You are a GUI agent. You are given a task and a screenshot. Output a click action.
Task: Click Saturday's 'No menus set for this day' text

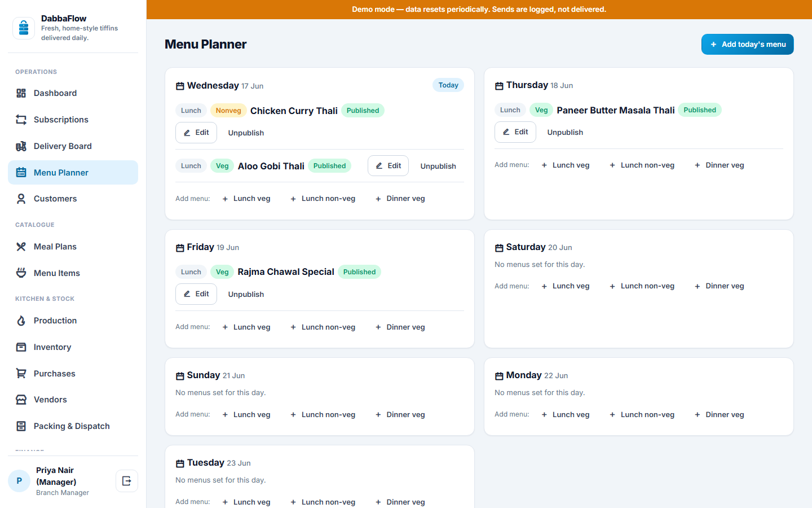pyautogui.click(x=540, y=265)
